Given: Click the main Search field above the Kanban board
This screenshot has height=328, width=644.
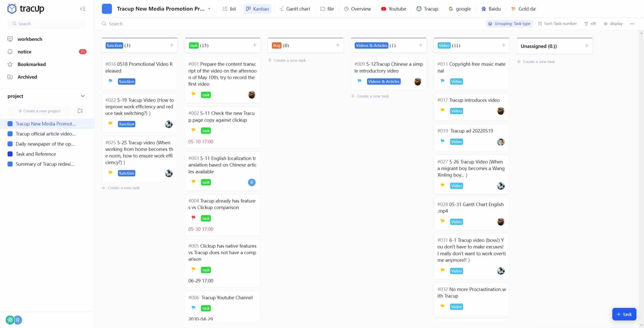Looking at the screenshot, I should pos(116,24).
